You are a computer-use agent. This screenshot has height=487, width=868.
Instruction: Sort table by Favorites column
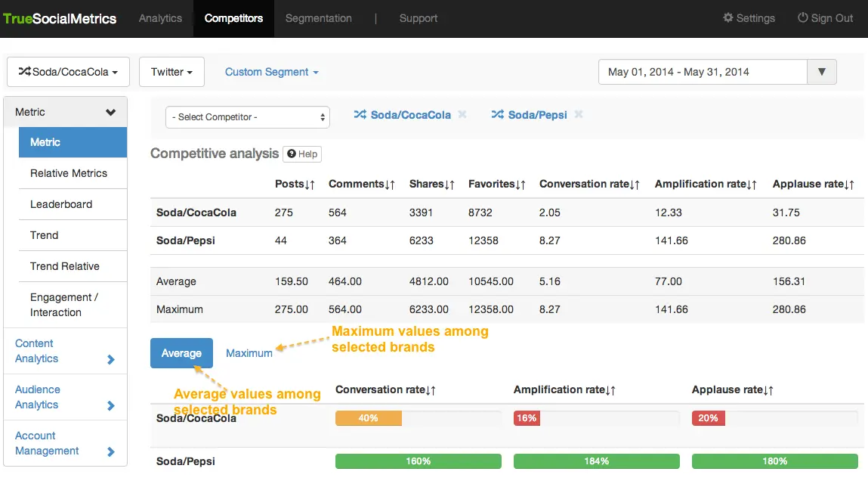tap(497, 185)
